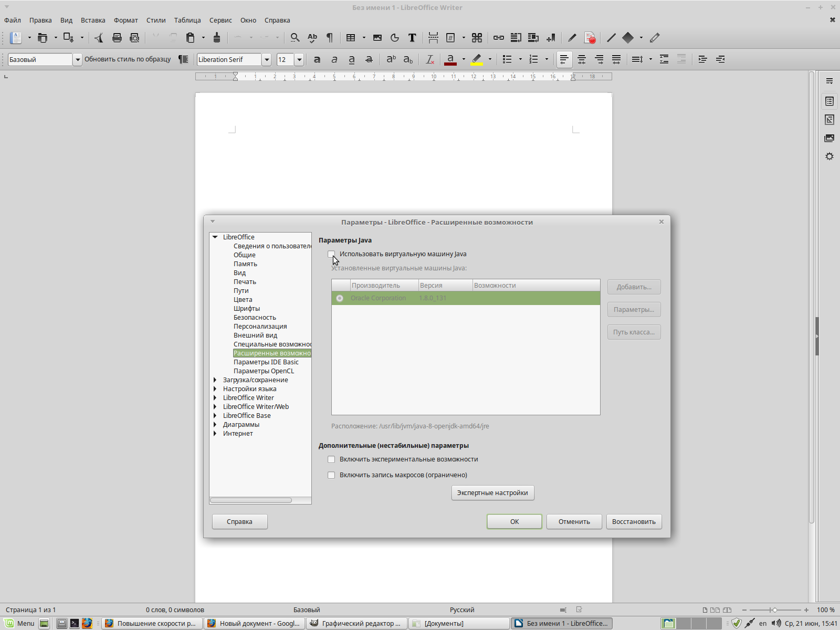Click the zoom slider in status bar
Screen dimensions: 840x630
(775, 610)
